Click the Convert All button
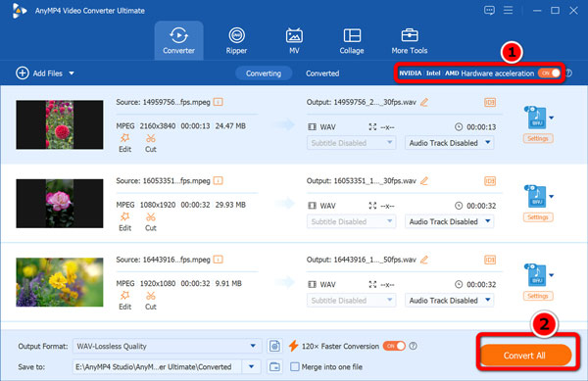 525,356
